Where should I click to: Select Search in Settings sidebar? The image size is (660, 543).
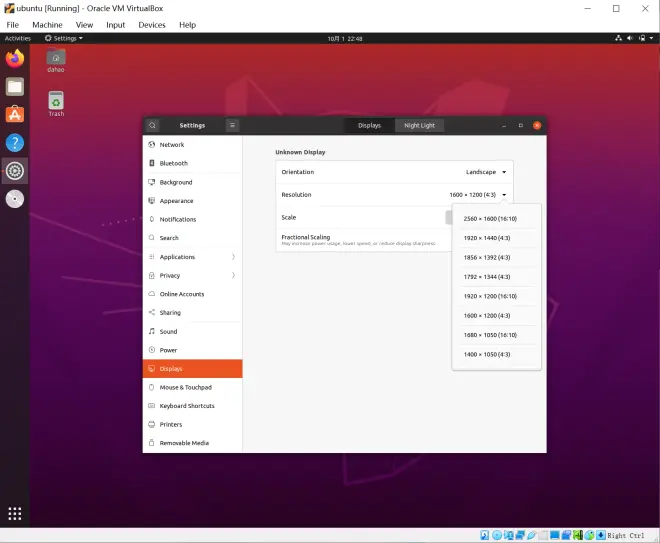coord(192,238)
